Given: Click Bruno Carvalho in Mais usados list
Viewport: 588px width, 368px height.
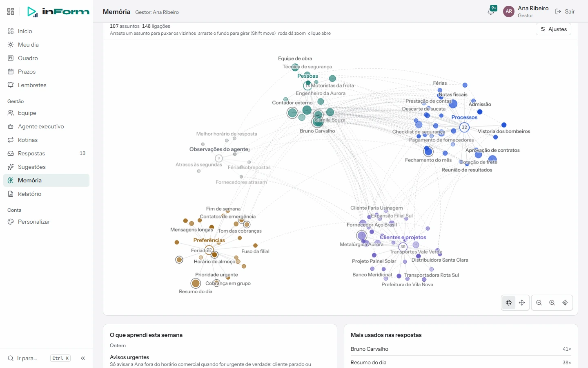Looking at the screenshot, I should tap(461, 349).
